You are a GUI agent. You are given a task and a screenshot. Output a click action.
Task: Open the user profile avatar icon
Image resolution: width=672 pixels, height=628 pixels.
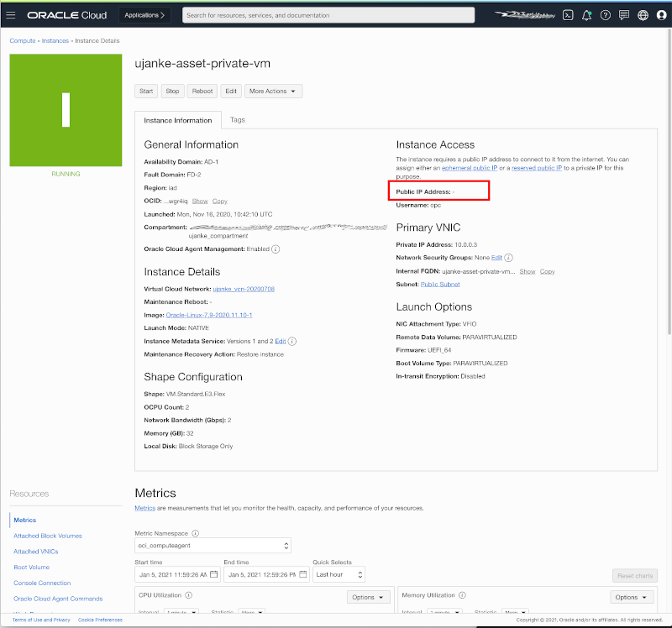pyautogui.click(x=661, y=15)
